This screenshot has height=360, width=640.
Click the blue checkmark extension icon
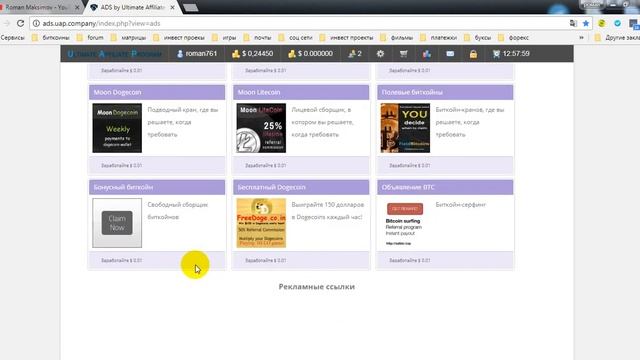(x=618, y=23)
